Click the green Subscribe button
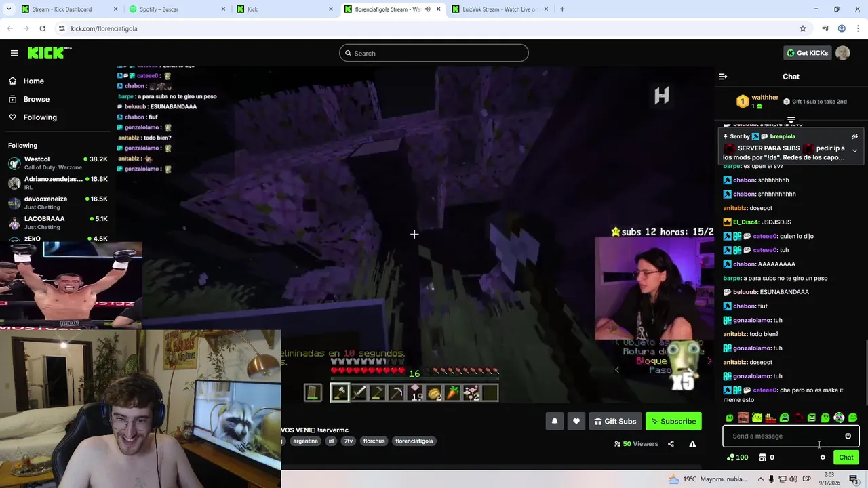This screenshot has height=488, width=868. point(673,421)
